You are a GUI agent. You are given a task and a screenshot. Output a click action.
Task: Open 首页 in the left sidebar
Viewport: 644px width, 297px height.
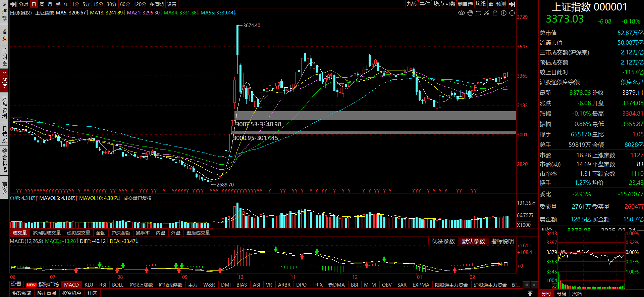click(4, 35)
